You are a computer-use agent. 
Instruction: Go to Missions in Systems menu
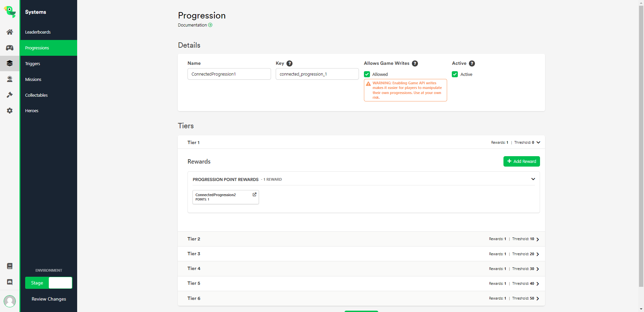(x=33, y=80)
